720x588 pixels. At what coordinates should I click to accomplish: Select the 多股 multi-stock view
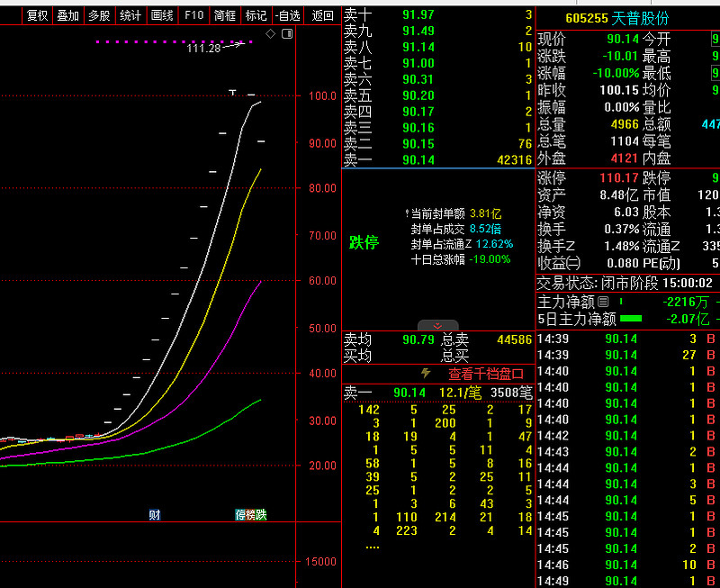[99, 15]
